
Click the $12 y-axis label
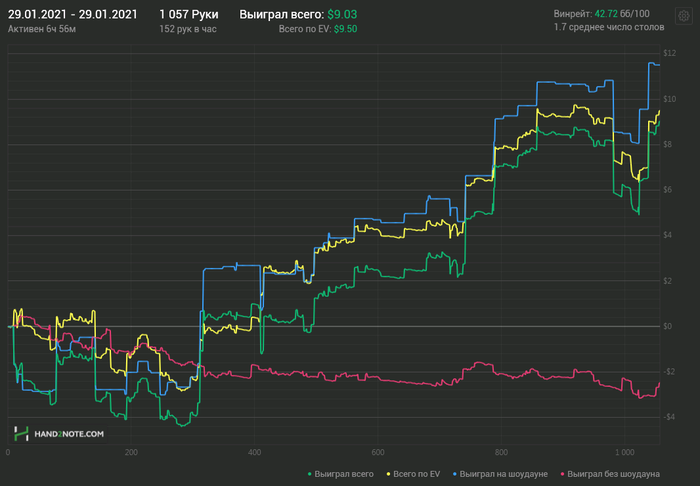(x=670, y=53)
